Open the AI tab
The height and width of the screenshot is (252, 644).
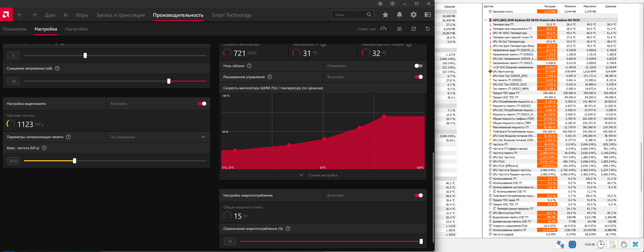[x=66, y=15]
